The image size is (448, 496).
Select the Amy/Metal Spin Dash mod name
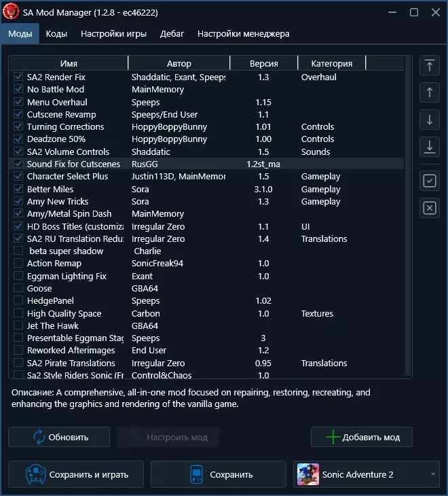[x=69, y=214]
